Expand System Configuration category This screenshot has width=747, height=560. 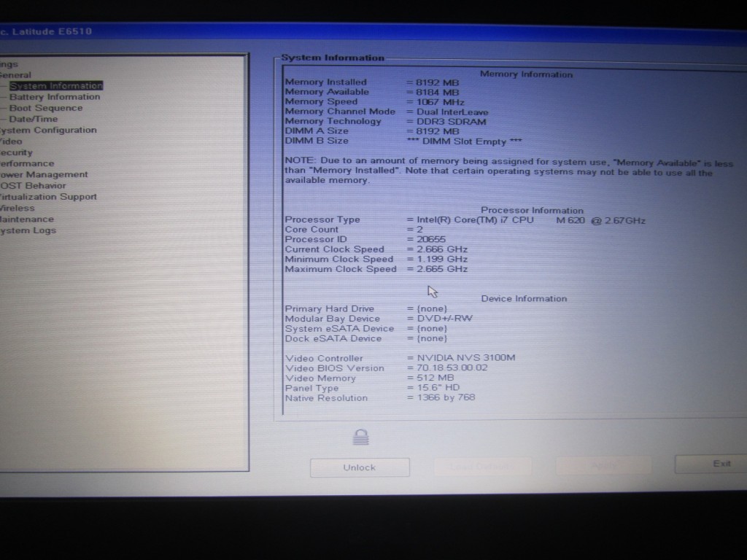click(48, 130)
